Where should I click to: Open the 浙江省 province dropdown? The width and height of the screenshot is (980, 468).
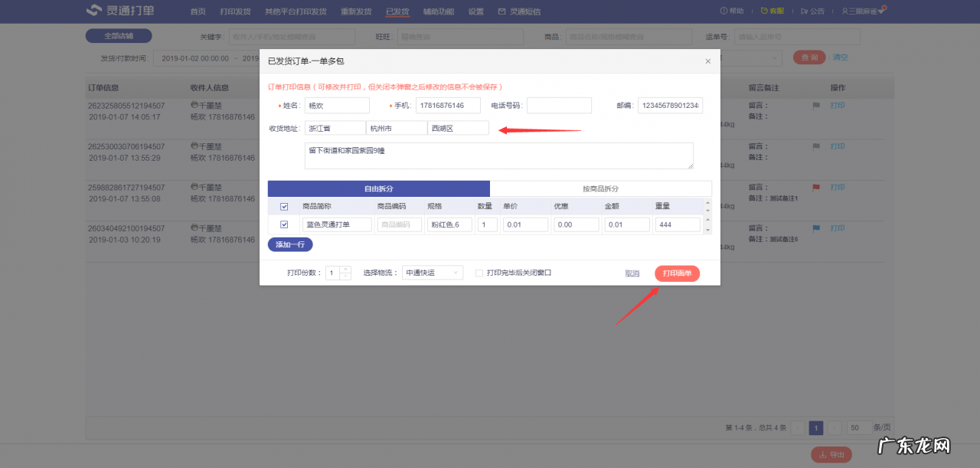coord(335,128)
